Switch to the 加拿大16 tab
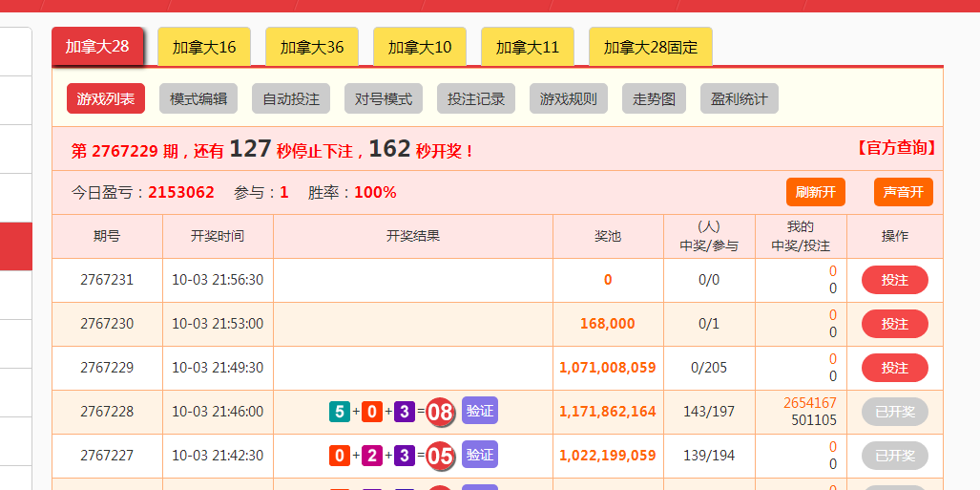Screen dimensions: 980x490 (203, 47)
